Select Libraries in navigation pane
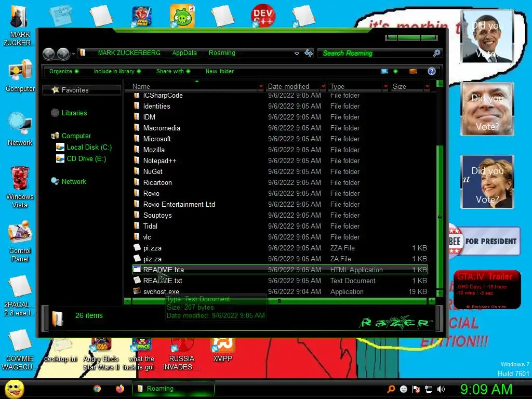532x399 pixels. (x=74, y=113)
